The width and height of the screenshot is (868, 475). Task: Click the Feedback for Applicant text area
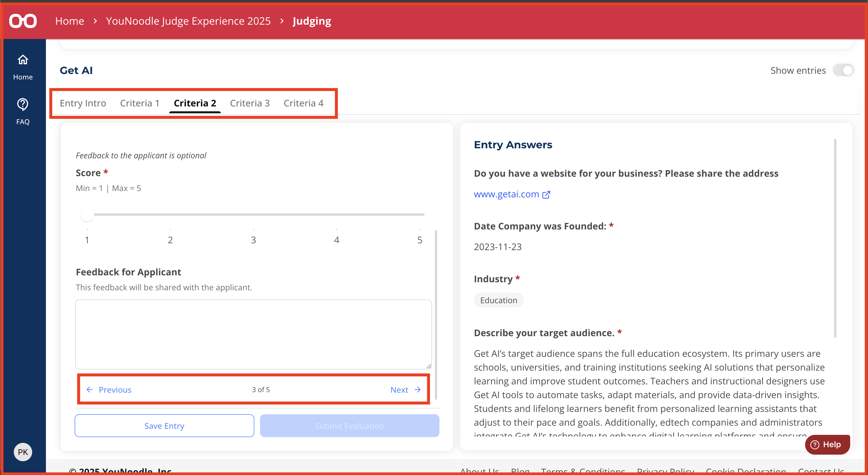(253, 334)
